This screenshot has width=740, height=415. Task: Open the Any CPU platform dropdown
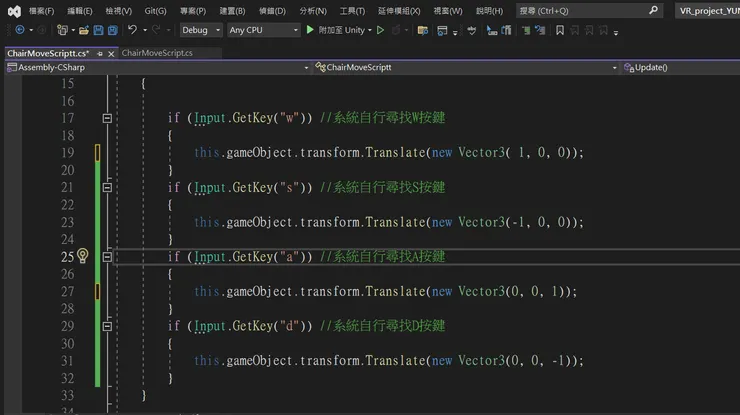[x=263, y=30]
